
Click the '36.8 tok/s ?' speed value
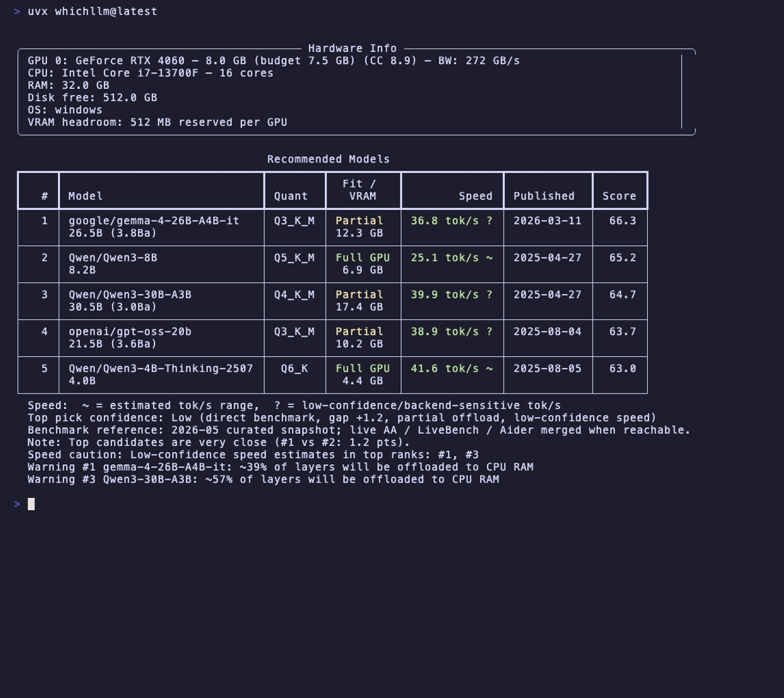(x=452, y=221)
